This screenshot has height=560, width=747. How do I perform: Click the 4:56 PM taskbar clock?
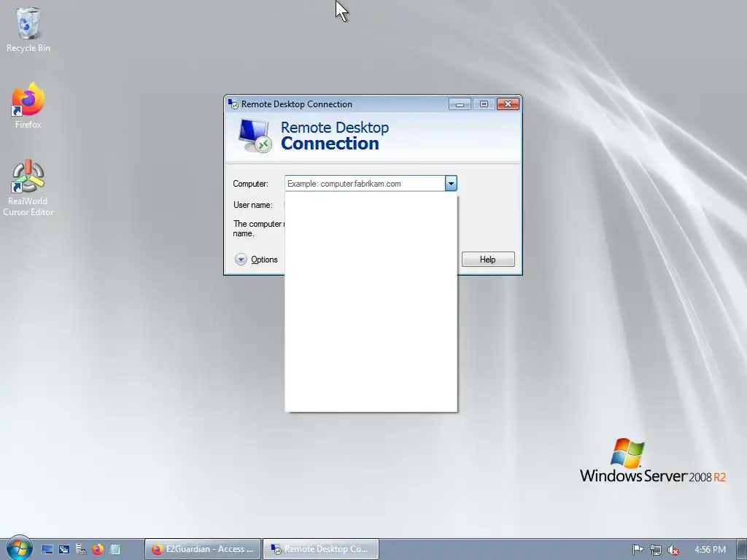[x=710, y=550]
